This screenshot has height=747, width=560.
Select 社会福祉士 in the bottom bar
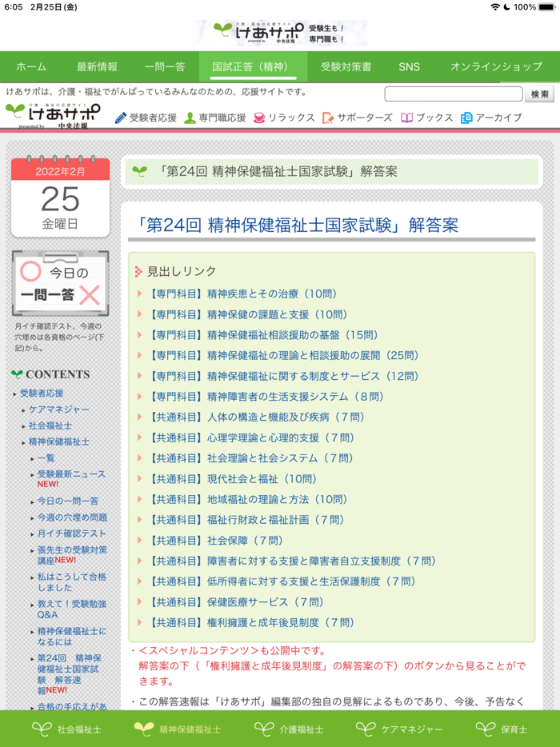click(66, 729)
